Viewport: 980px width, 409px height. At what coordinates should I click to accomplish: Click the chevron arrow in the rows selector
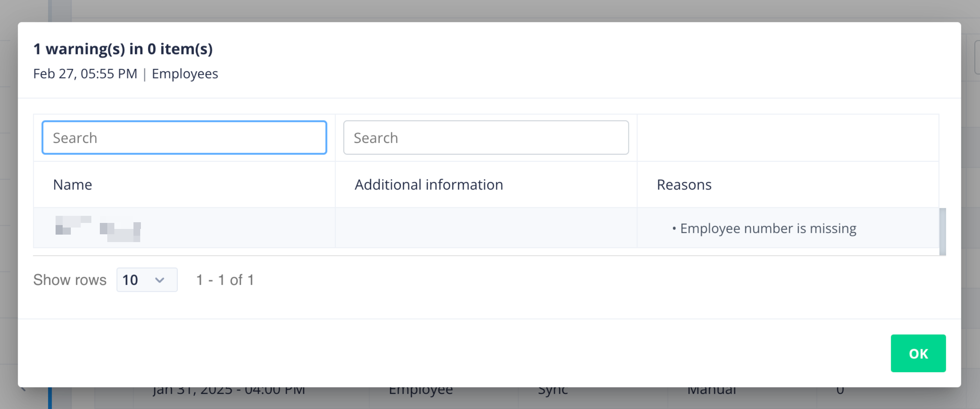pos(160,280)
